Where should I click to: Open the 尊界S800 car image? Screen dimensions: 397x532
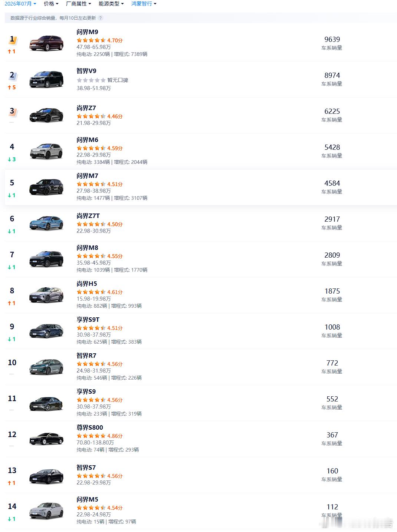(x=46, y=439)
